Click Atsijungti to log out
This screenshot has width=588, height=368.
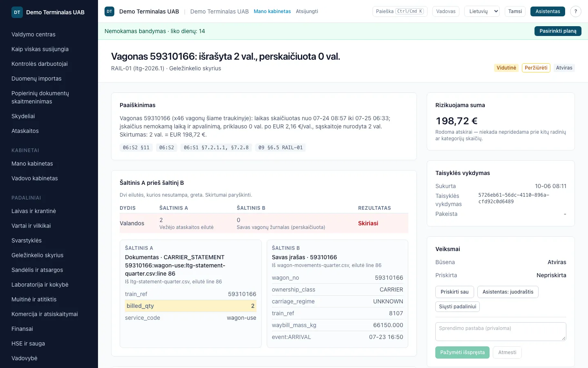click(307, 11)
